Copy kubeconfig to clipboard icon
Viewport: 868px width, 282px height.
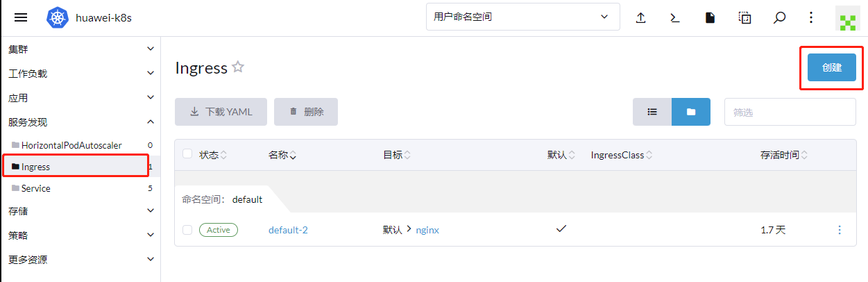(744, 18)
